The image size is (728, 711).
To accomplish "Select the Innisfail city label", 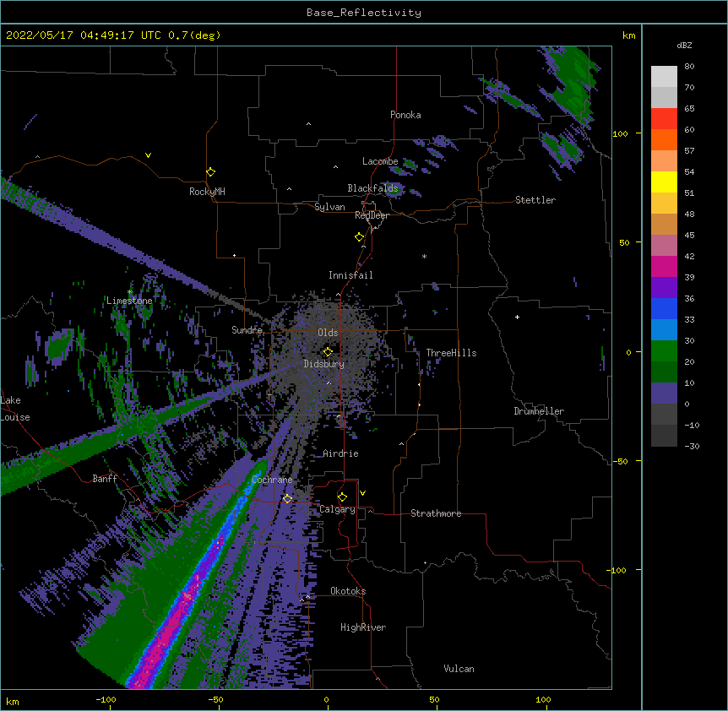I will 350,275.
